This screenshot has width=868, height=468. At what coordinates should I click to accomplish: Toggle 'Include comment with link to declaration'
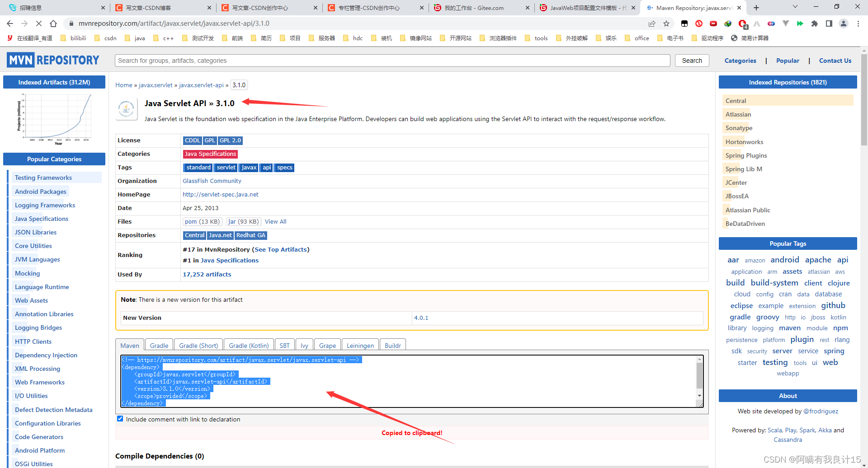point(120,419)
